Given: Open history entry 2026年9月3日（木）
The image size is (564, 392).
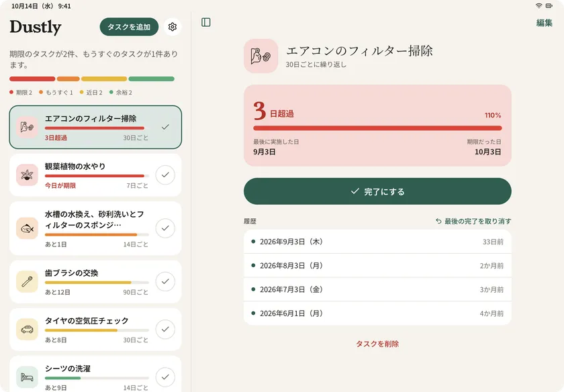Looking at the screenshot, I should 377,242.
